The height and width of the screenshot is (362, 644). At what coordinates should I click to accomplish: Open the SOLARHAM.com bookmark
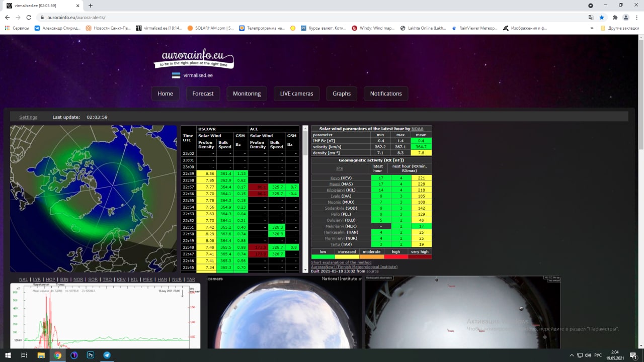tap(210, 28)
